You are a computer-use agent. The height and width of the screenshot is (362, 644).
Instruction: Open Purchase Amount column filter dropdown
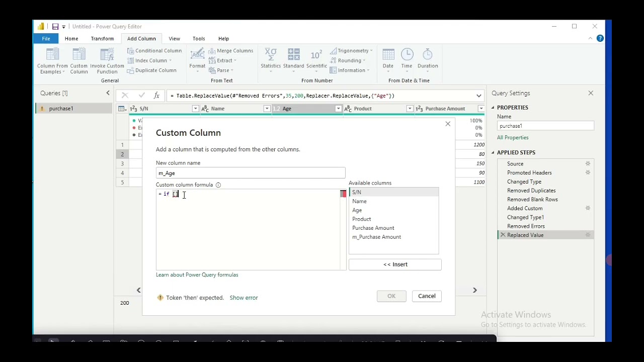[481, 109]
